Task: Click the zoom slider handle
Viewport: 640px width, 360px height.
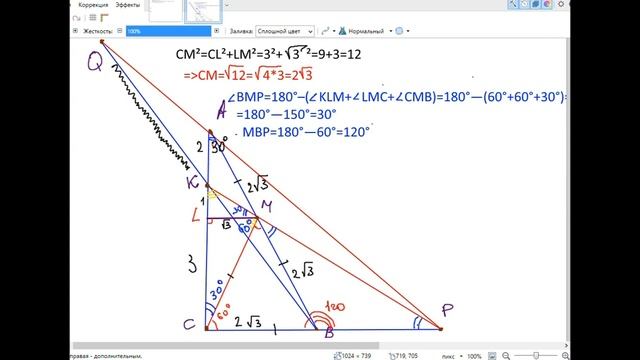Action: click(536, 356)
